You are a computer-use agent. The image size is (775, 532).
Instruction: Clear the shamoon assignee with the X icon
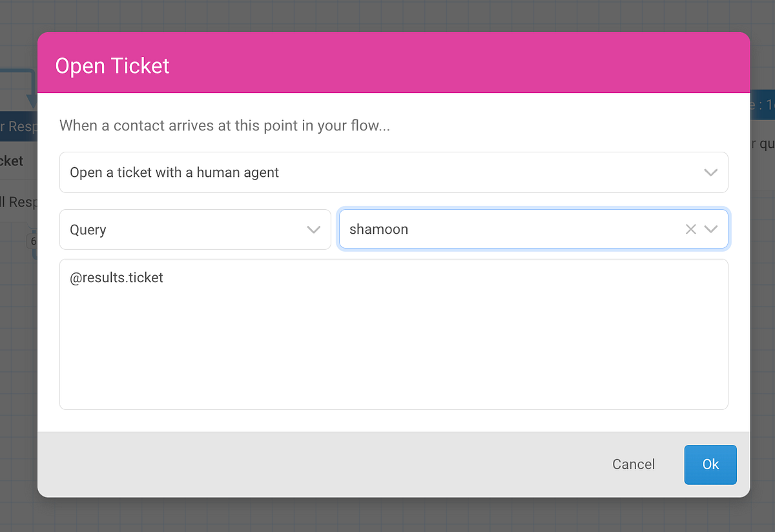690,229
